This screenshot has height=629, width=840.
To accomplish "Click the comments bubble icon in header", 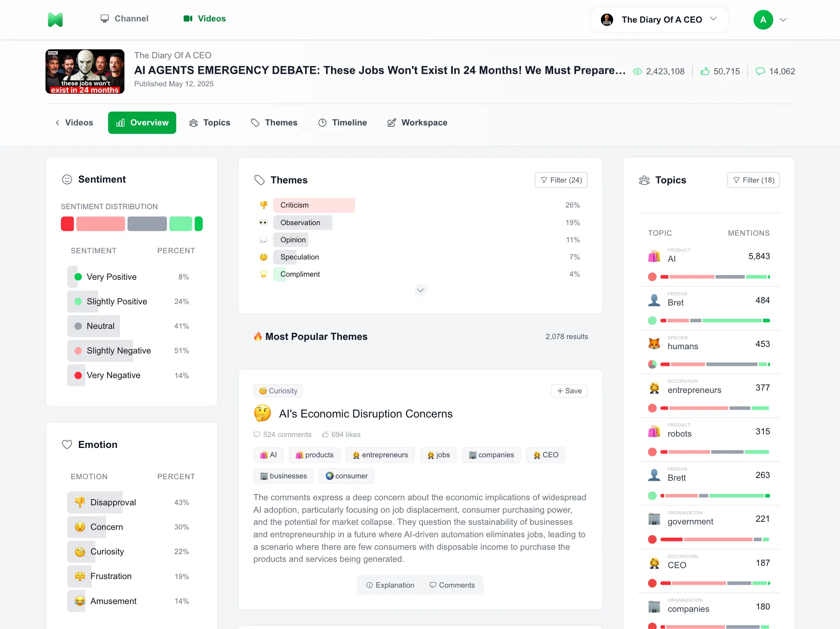I will pos(760,71).
